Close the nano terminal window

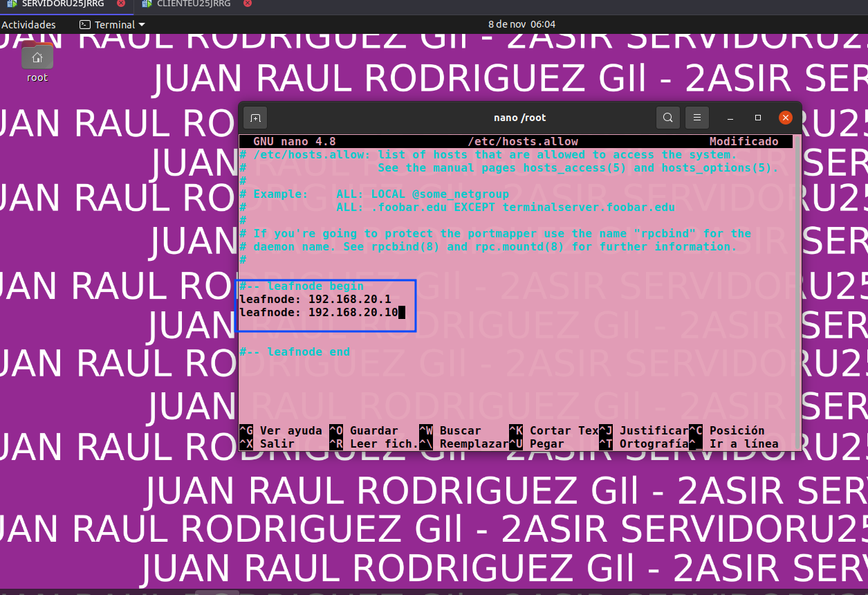coord(785,118)
